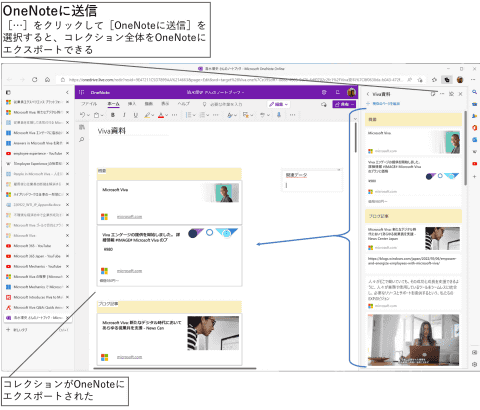480x410 pixels.
Task: Click the OneNote account profile picture
Action: pyautogui.click(x=351, y=92)
